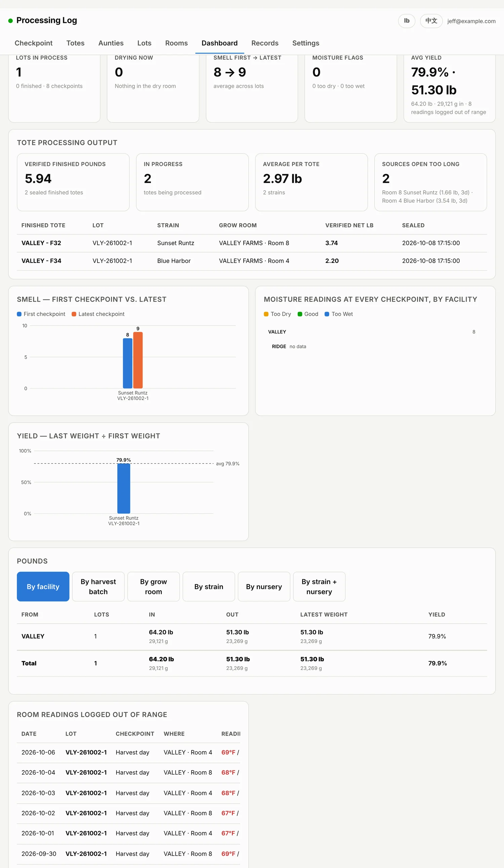The image size is (504, 868).
Task: Click the Good moisture legend swatch
Action: pyautogui.click(x=300, y=314)
